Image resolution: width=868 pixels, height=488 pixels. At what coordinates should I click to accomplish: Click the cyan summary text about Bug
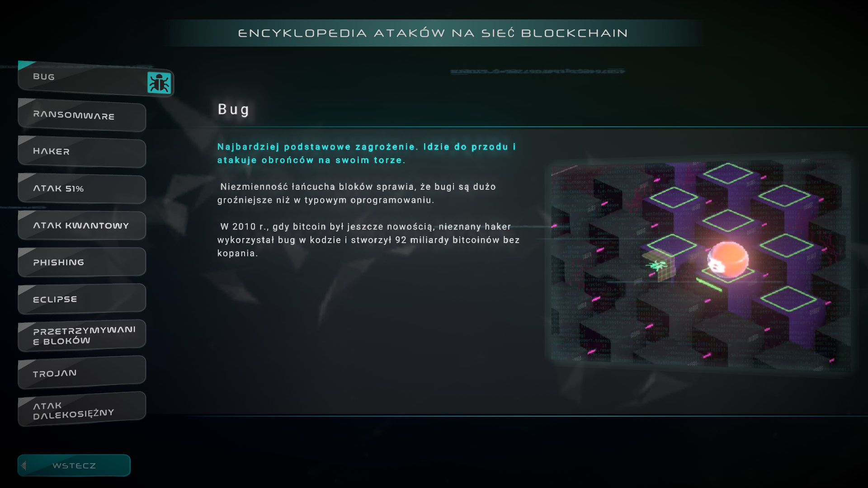pos(367,153)
